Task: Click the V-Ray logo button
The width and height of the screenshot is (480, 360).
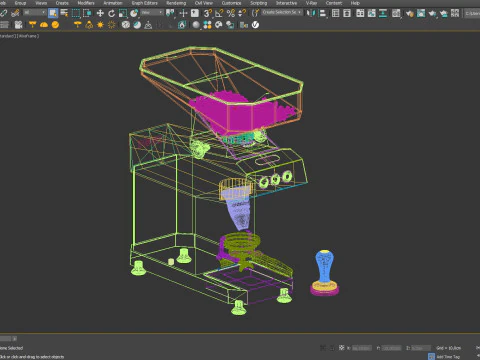Action: pos(255,25)
